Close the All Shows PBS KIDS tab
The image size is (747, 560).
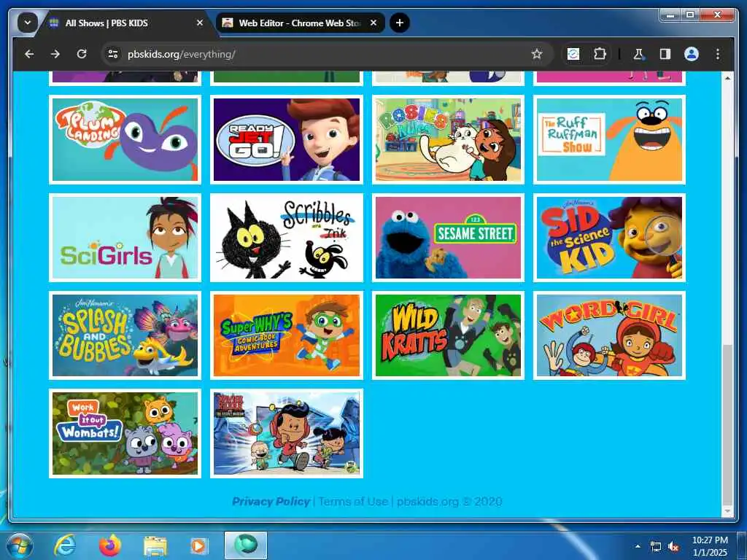tap(200, 23)
